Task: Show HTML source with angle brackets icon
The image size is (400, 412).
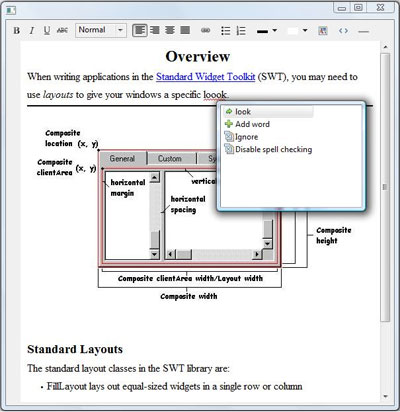Action: point(343,31)
